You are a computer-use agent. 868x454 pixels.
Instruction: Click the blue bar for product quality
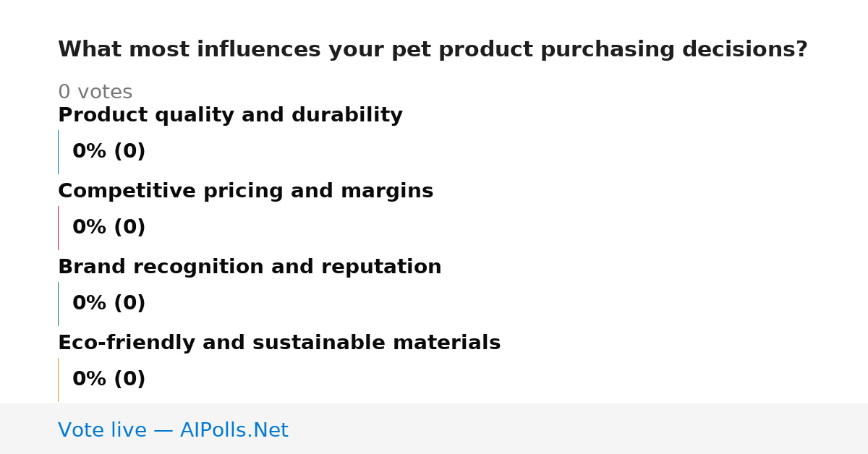58,152
